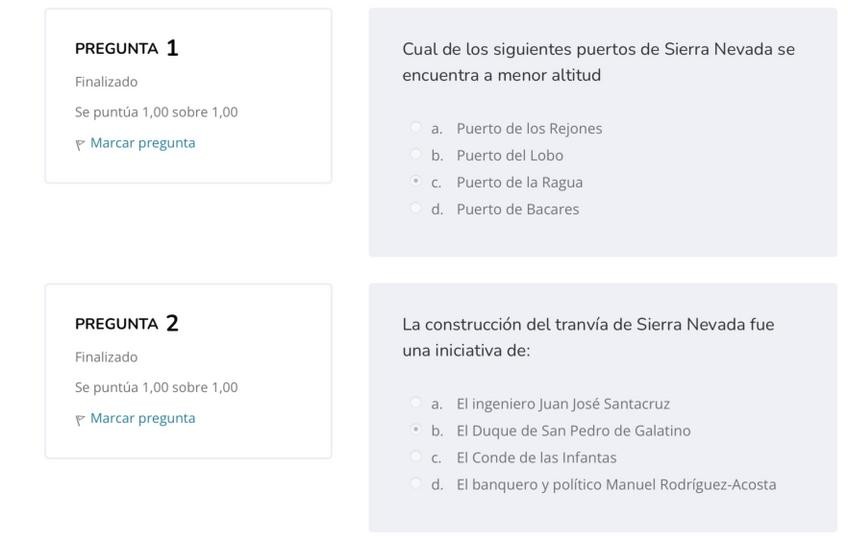
Task: Click the score text 'Se puntúa 1,00' in Pregunta 2
Action: coord(156,387)
